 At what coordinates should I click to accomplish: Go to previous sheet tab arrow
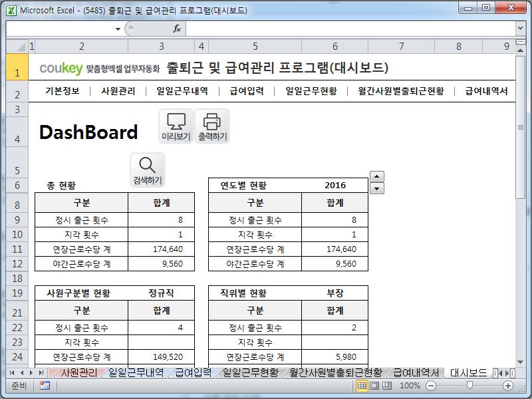[x=22, y=373]
